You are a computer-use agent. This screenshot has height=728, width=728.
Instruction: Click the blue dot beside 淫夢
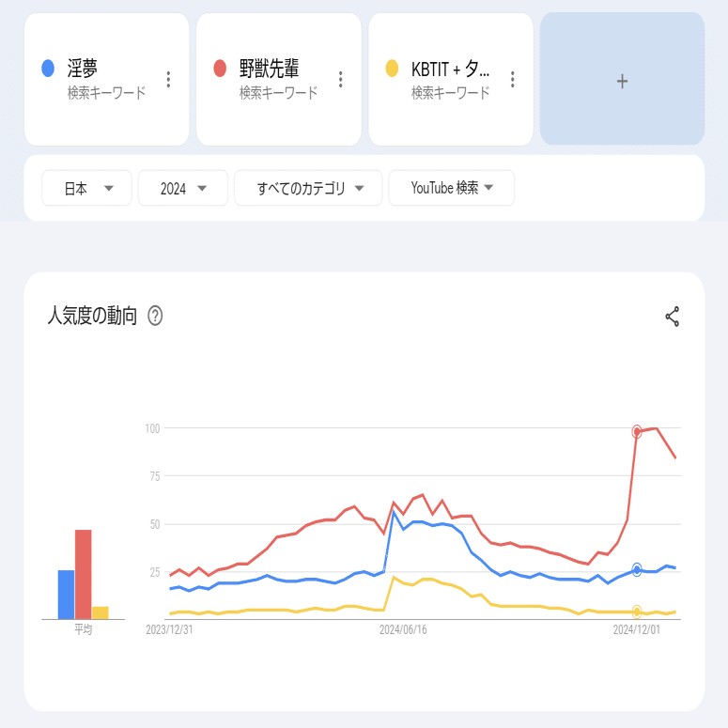[48, 68]
